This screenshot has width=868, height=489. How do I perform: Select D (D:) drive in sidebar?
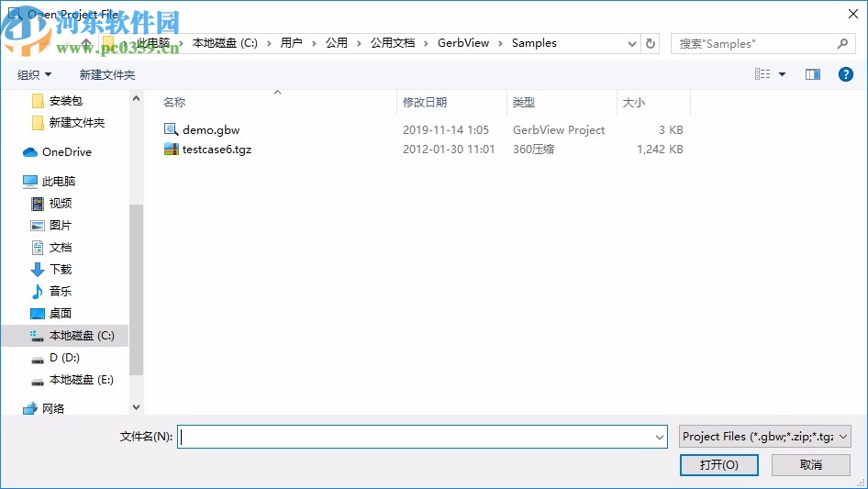[55, 358]
